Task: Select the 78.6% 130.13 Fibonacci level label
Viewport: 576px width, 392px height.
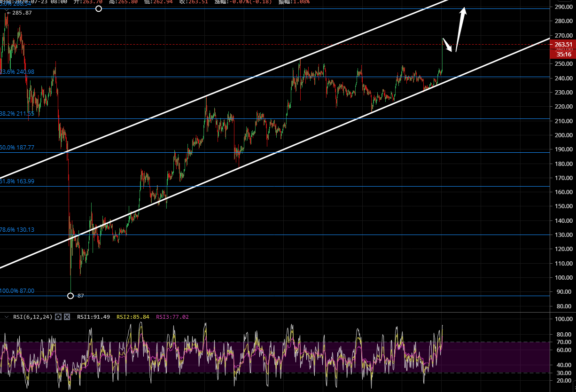Action: point(17,230)
